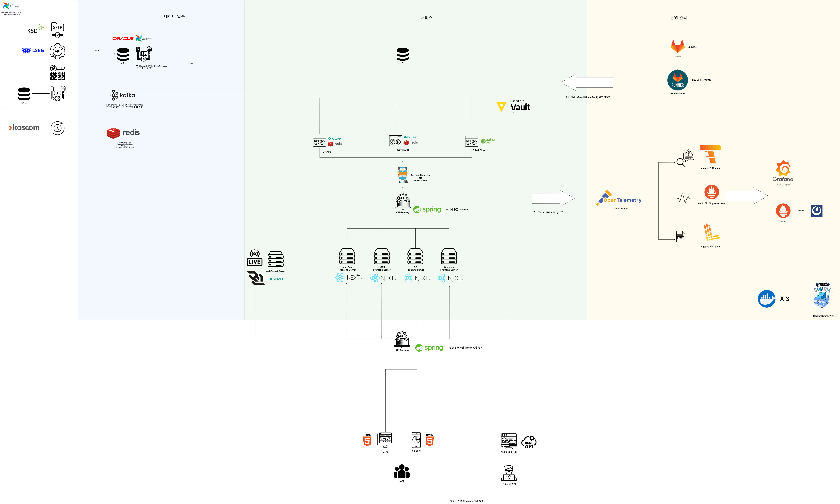Image resolution: width=840 pixels, height=504 pixels.
Task: Select the 'OTel Collector' label
Action: (x=620, y=209)
